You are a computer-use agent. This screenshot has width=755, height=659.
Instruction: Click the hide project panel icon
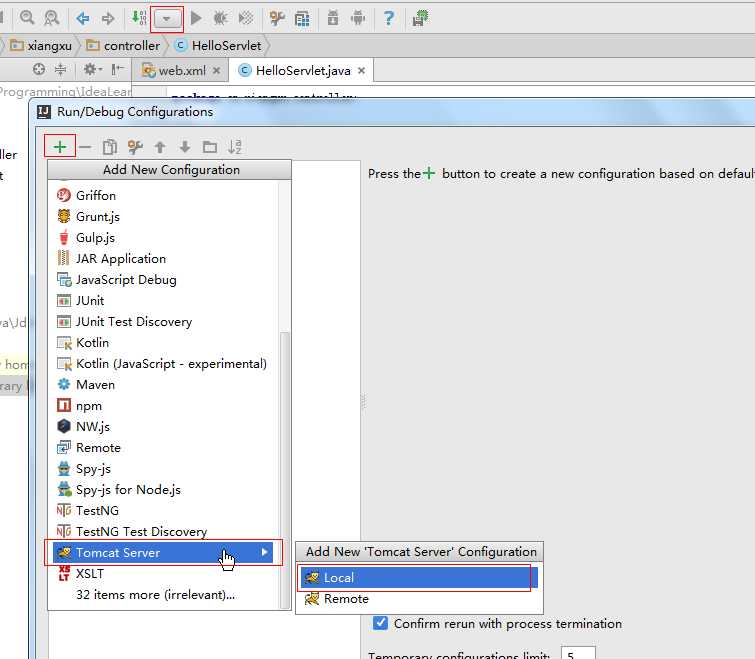coord(117,70)
